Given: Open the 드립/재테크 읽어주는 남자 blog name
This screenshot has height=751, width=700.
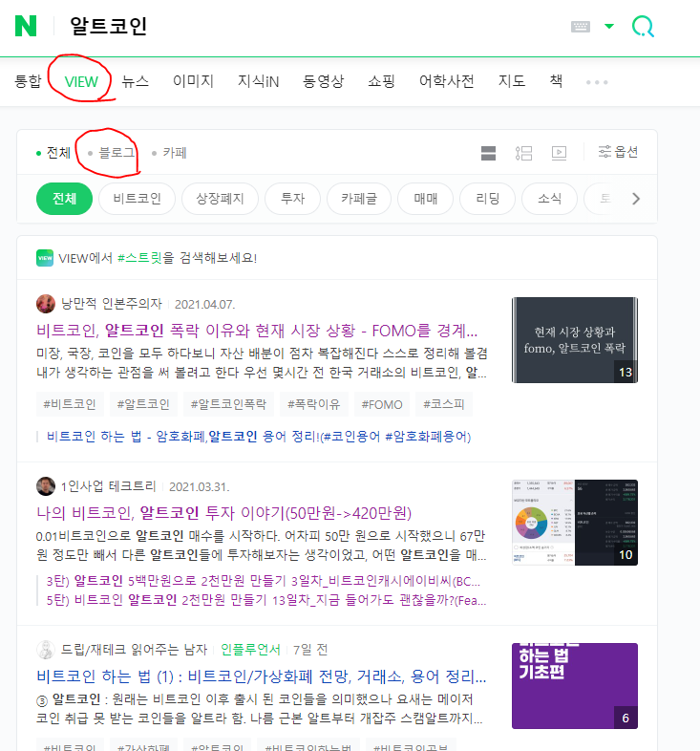Looking at the screenshot, I should (x=134, y=650).
